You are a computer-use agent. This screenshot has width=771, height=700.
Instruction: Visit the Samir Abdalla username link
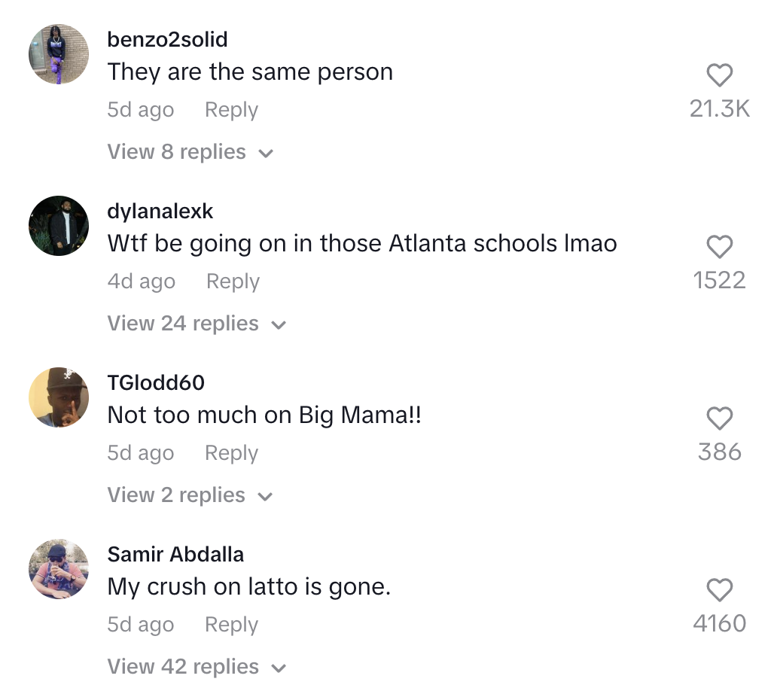point(175,555)
